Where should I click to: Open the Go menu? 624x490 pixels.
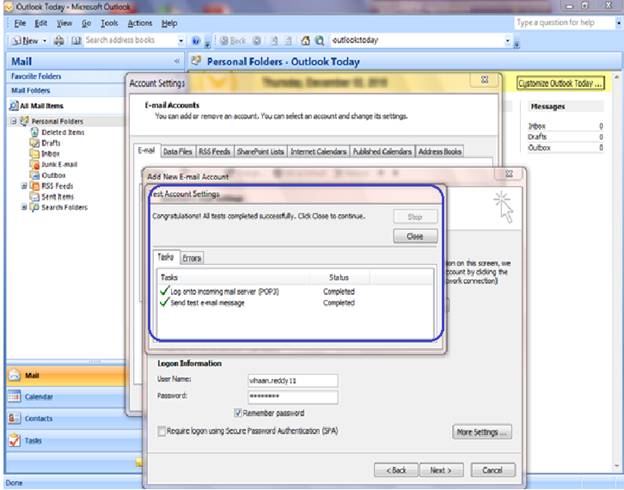pos(86,23)
